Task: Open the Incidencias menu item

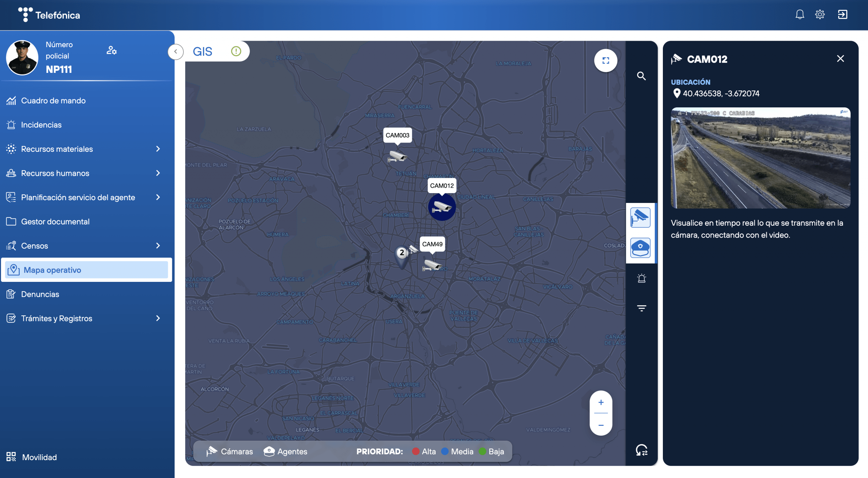Action: pos(41,125)
